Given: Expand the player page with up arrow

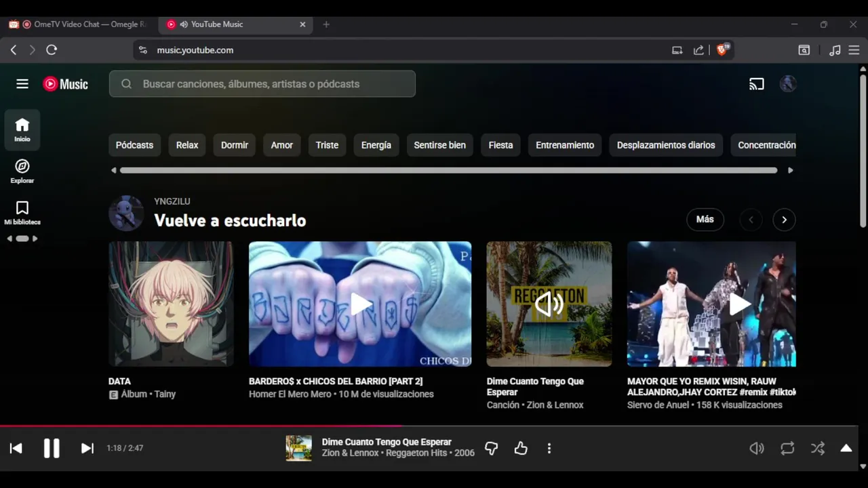Looking at the screenshot, I should (x=846, y=448).
